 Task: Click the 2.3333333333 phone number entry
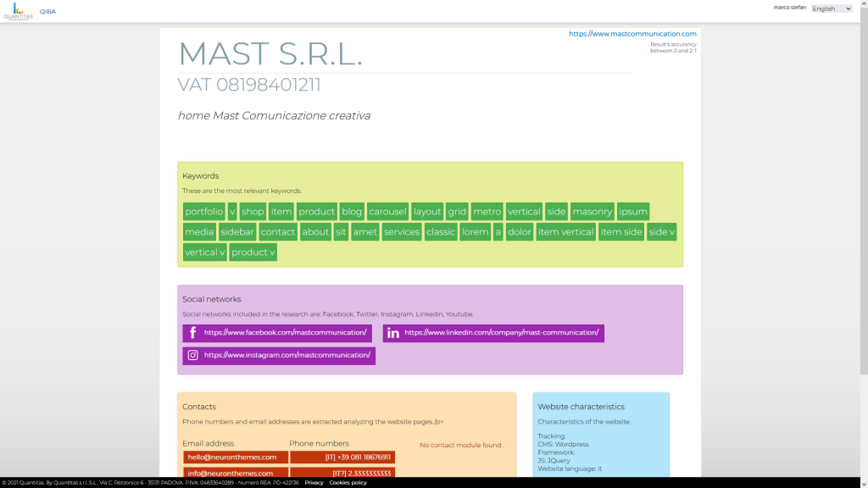[342, 473]
